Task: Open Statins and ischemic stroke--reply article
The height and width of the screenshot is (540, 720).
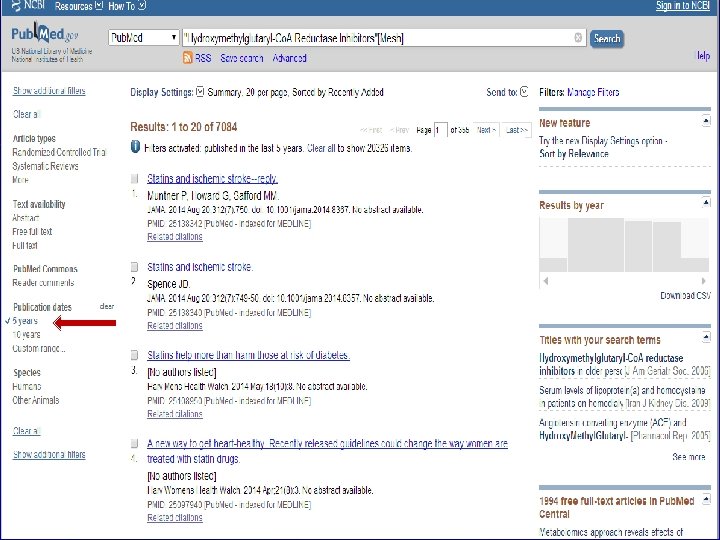Action: point(212,178)
